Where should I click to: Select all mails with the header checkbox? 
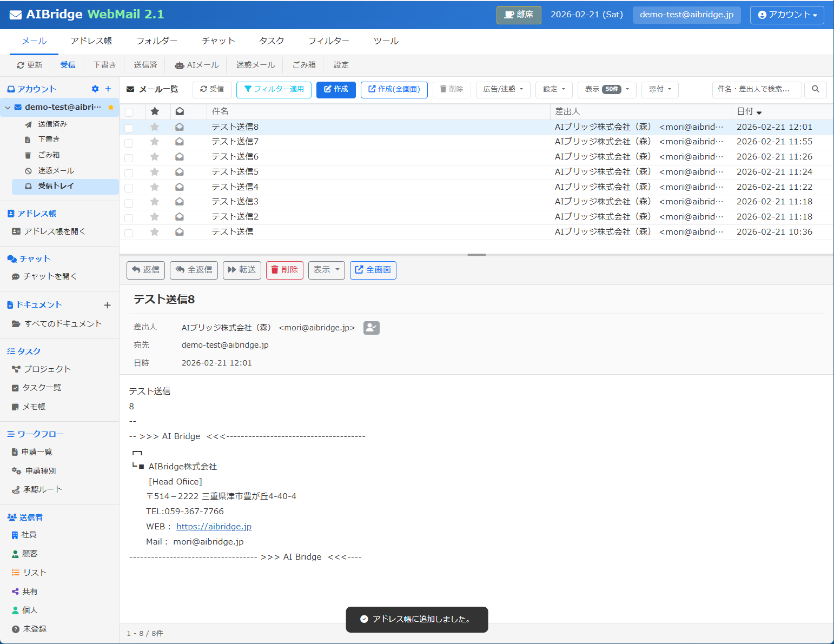coord(129,111)
